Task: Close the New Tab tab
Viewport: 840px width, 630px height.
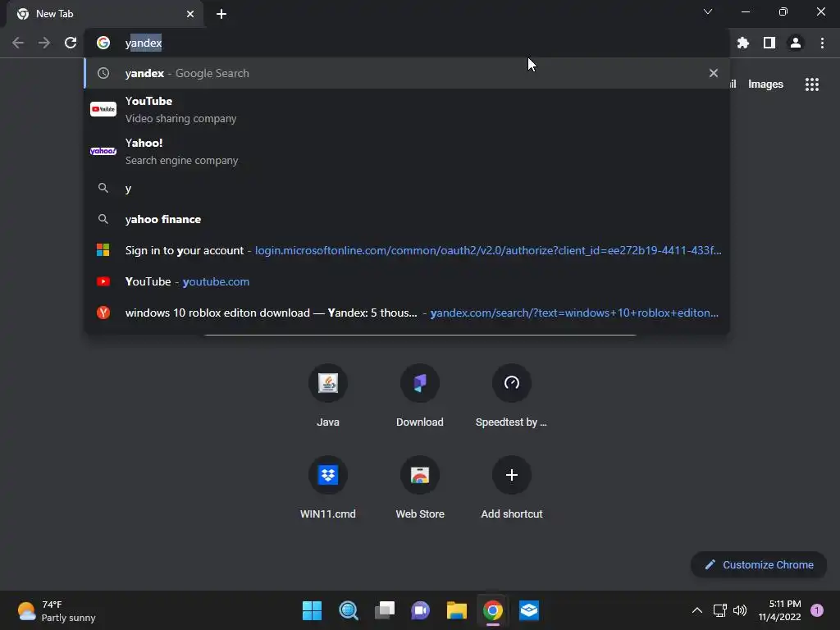Action: (x=190, y=14)
